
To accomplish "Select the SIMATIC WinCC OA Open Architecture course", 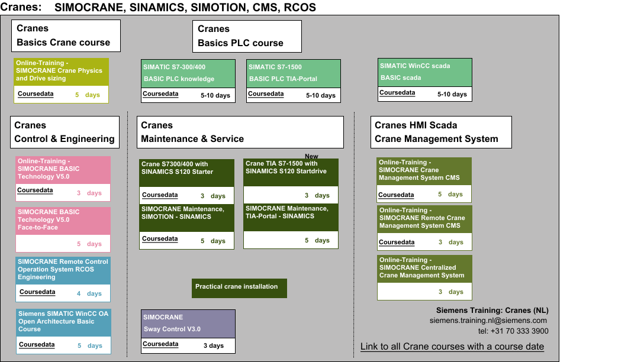I will [x=63, y=321].
